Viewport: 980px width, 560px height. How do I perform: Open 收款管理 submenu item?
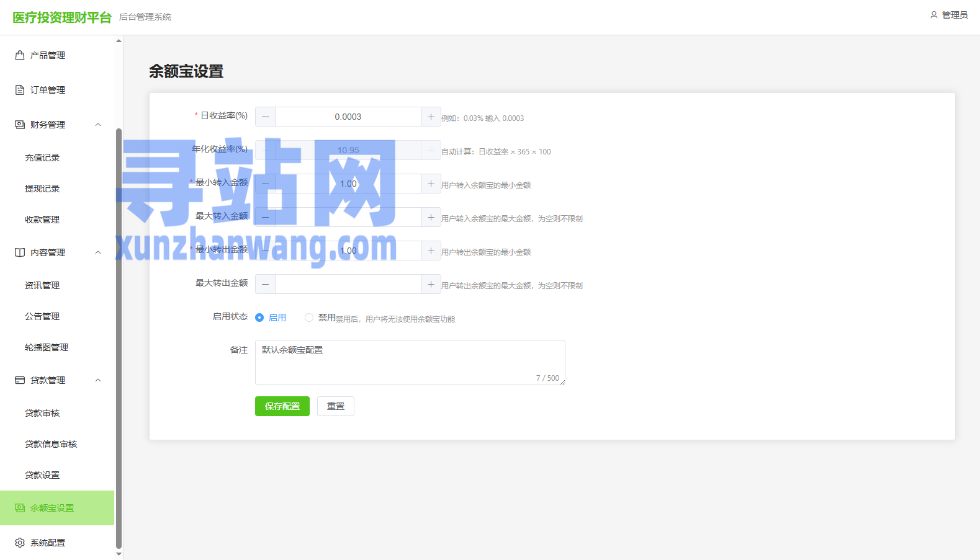coord(57,220)
